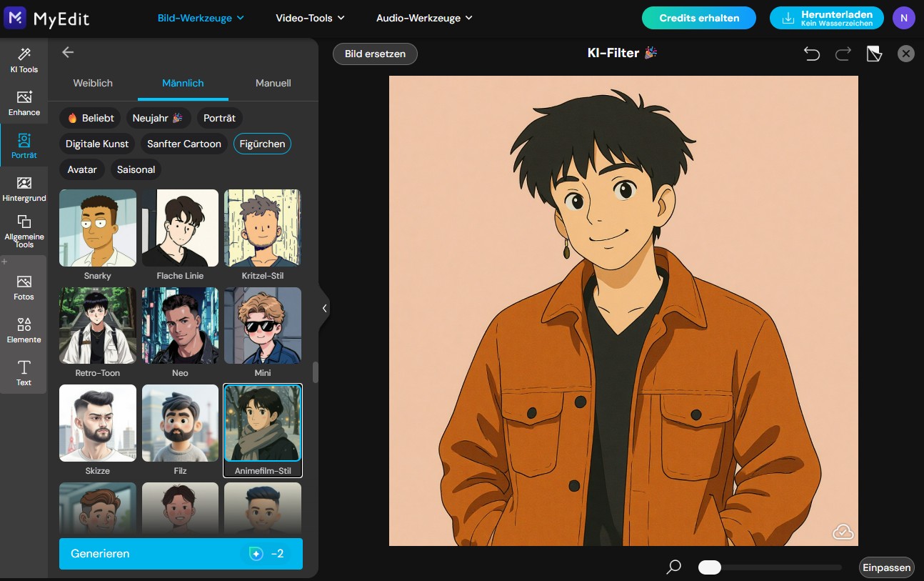This screenshot has width=924, height=581.
Task: Select the Neo style thumbnail
Action: [179, 325]
